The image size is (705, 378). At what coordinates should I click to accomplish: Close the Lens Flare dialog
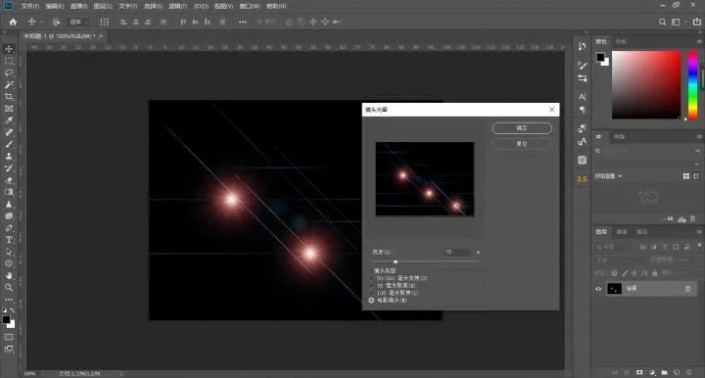pos(552,109)
